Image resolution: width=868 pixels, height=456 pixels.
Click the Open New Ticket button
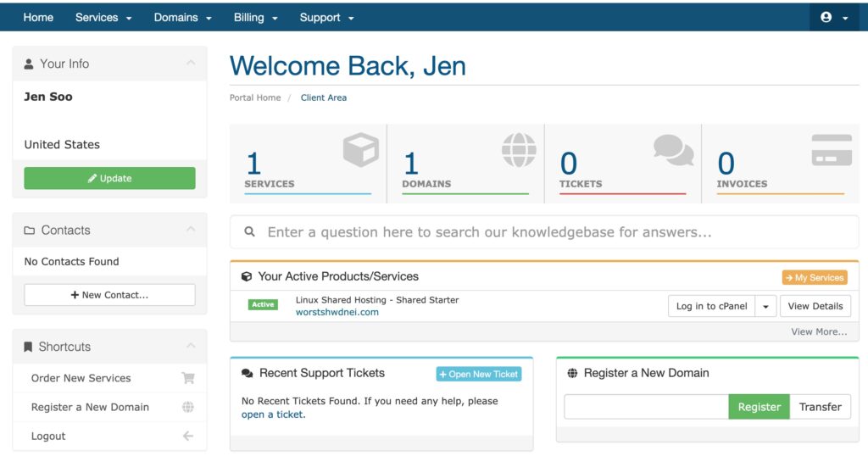[479, 374]
